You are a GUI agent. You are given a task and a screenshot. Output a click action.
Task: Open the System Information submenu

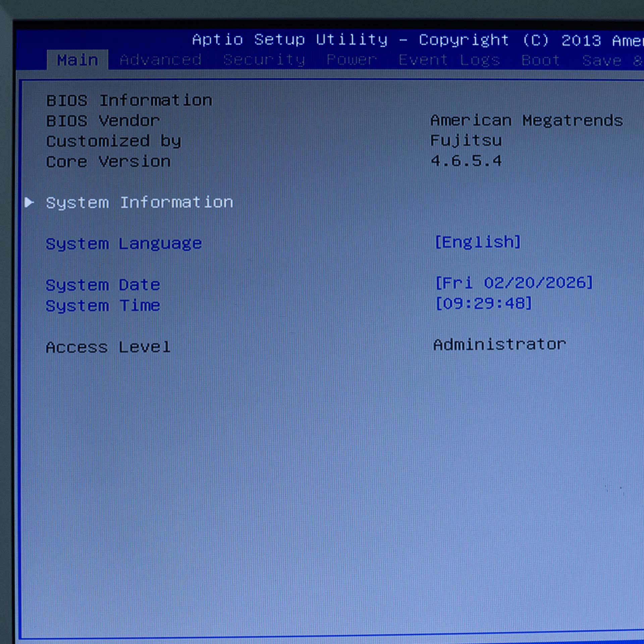(139, 203)
